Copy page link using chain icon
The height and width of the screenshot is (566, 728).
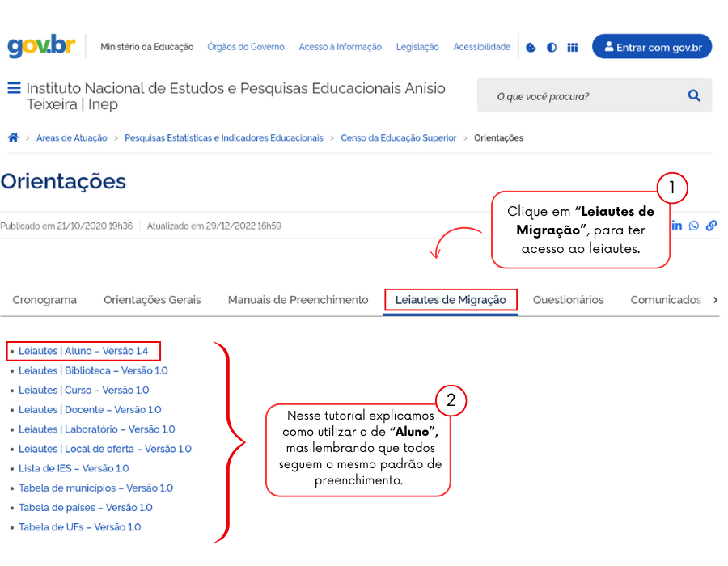click(x=711, y=226)
